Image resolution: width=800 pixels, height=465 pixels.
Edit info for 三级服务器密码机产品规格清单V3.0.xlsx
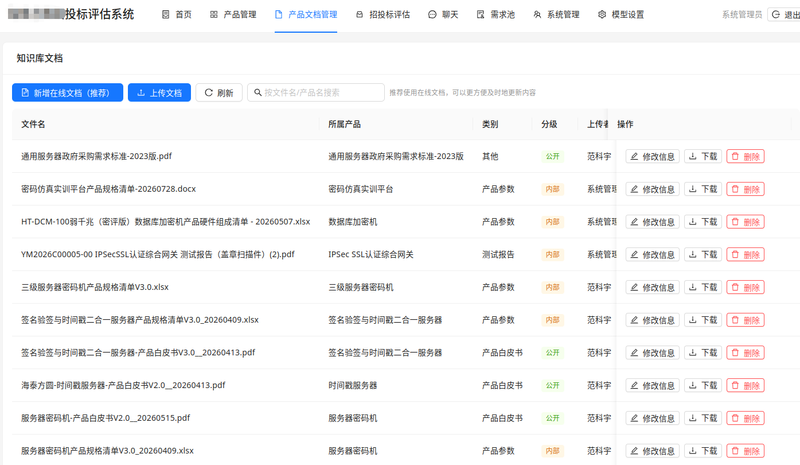coord(653,287)
